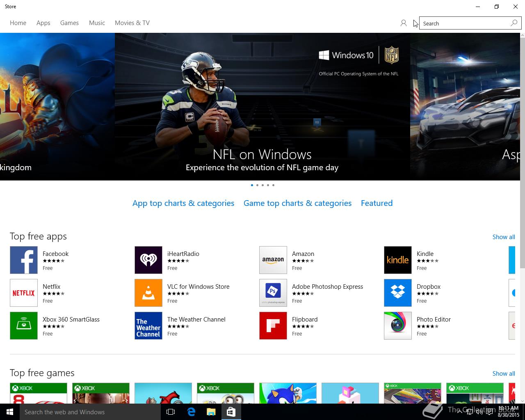
Task: Open the iHeartRadio app icon
Action: [148, 260]
